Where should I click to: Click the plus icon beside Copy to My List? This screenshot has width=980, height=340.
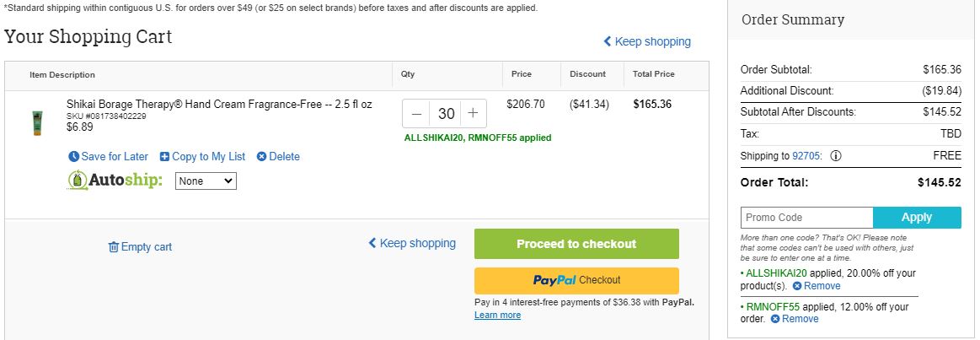pyautogui.click(x=164, y=157)
